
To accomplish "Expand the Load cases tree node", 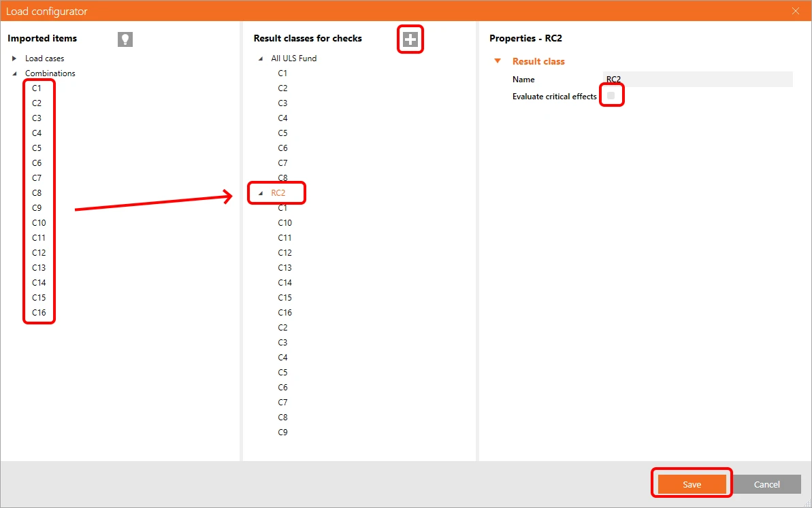I will coord(14,58).
